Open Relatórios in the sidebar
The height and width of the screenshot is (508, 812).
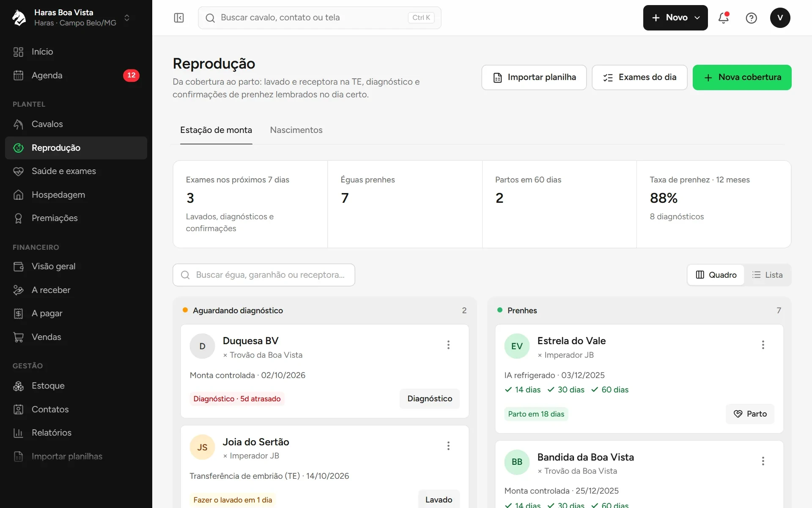[x=76, y=433]
